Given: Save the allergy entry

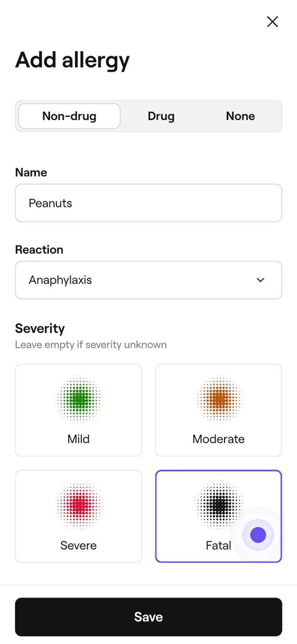Looking at the screenshot, I should pyautogui.click(x=148, y=617).
